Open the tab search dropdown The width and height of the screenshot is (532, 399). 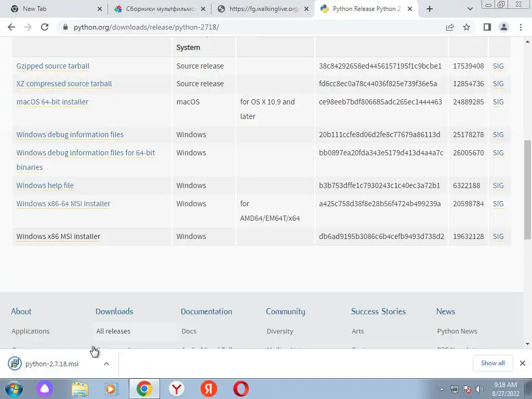point(470,9)
